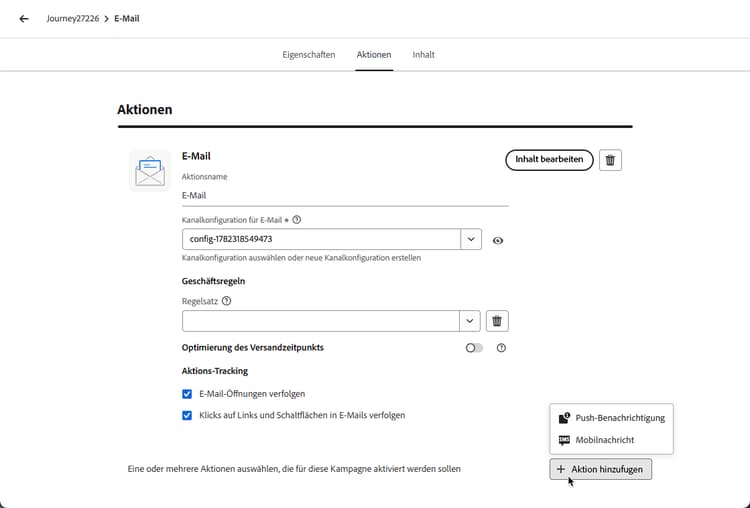Click the Mobilnachricht SMS icon in menu
Viewport: 750px width, 508px height.
click(564, 440)
